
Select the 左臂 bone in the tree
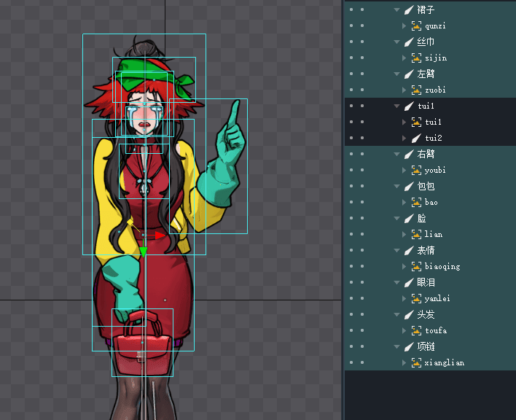(x=426, y=74)
